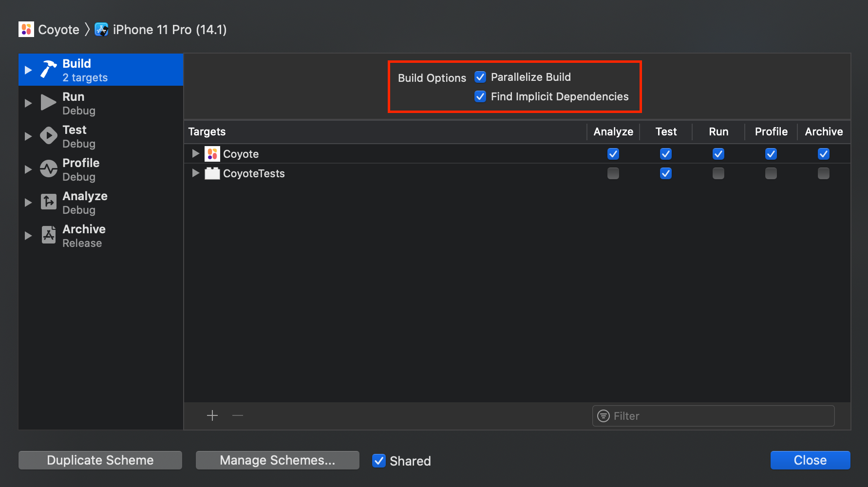Click the filter icon in the Filter field
The width and height of the screenshot is (868, 487).
[604, 416]
